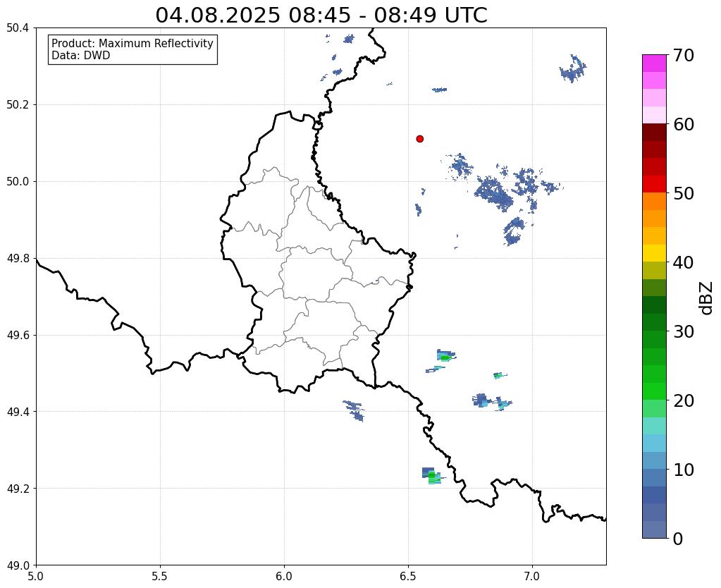Click the large blue echo cluster near 50.0 latitude
This screenshot has height=588, width=721.
tap(494, 193)
